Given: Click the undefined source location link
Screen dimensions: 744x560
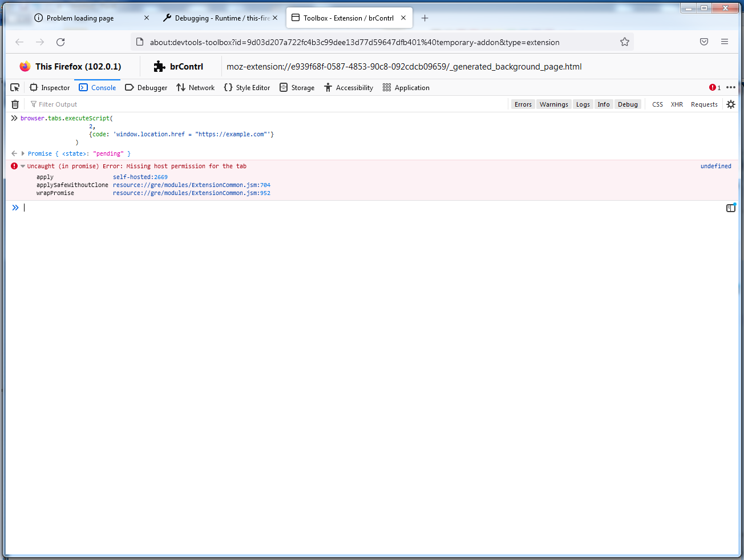Looking at the screenshot, I should (716, 167).
